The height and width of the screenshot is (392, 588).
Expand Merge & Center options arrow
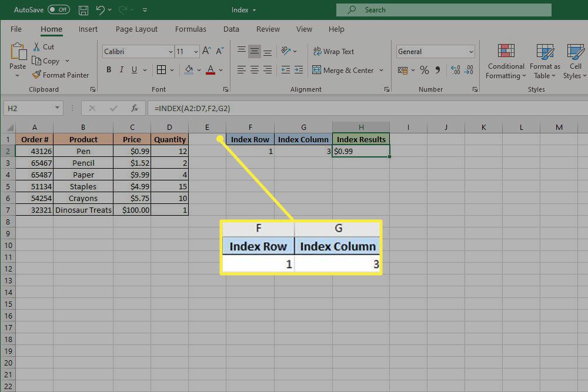click(x=382, y=70)
